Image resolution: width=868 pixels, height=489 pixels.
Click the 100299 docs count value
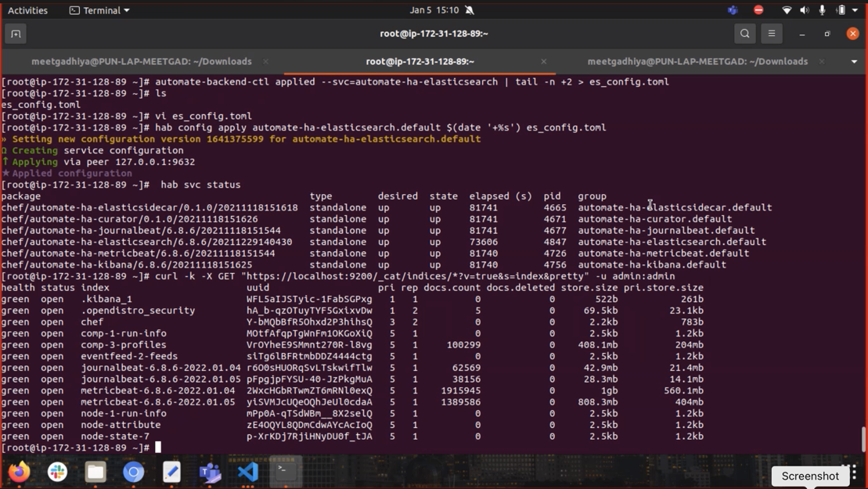(463, 345)
